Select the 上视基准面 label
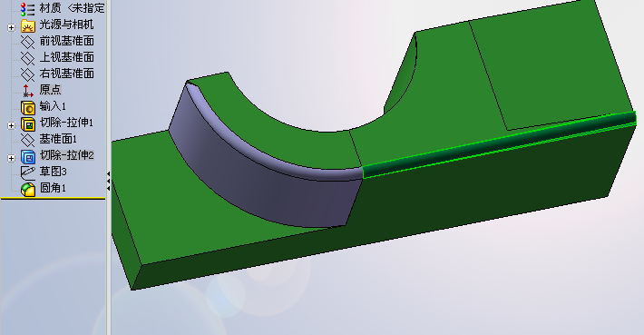 67,57
